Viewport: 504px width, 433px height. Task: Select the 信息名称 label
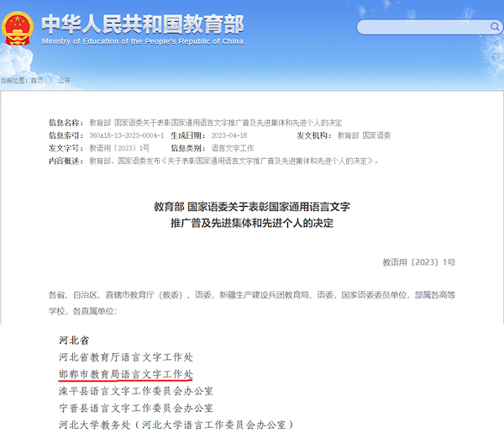(x=66, y=123)
